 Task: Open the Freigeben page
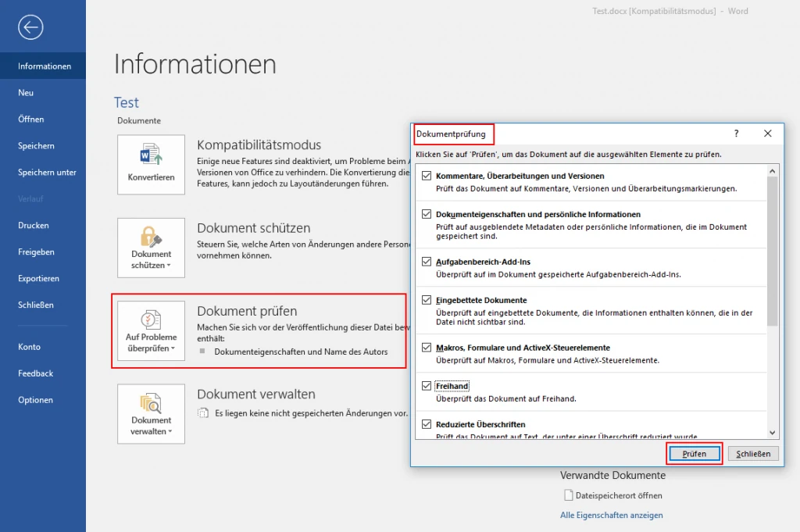coord(43,252)
